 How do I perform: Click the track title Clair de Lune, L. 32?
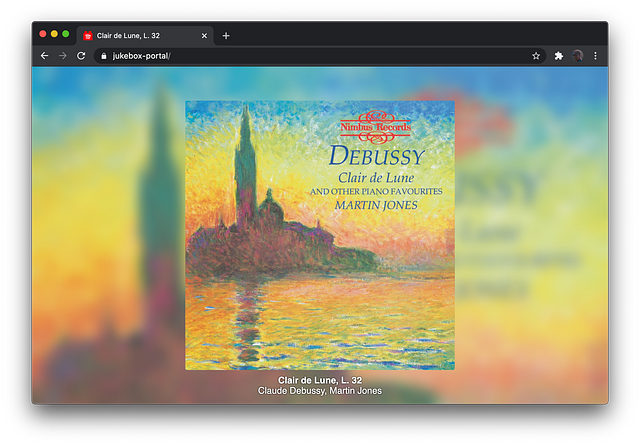320,380
